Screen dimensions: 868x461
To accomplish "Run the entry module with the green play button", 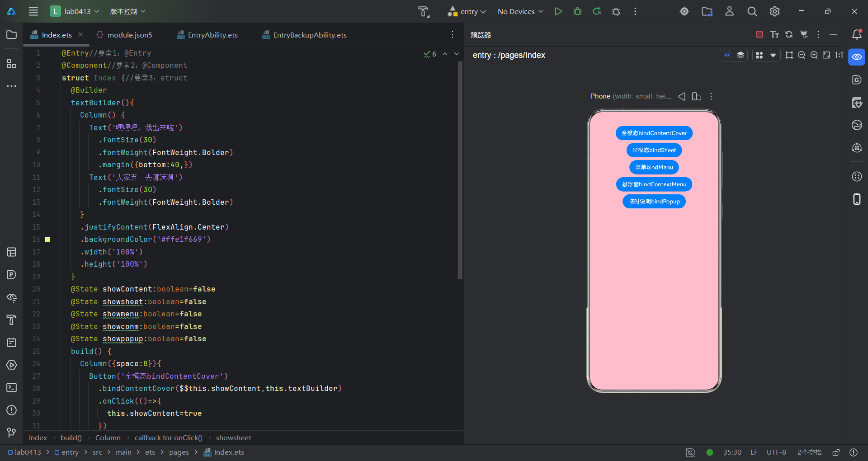I will coord(558,11).
